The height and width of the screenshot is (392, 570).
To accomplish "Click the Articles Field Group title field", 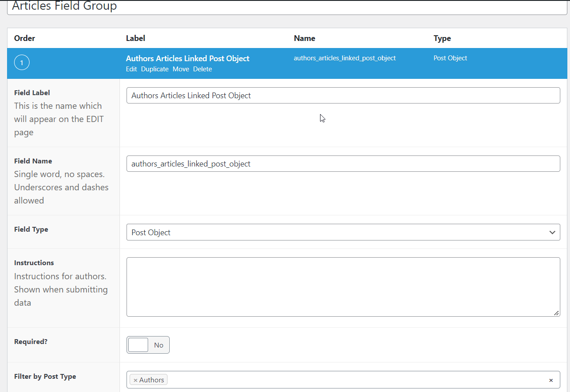I will tap(287, 7).
